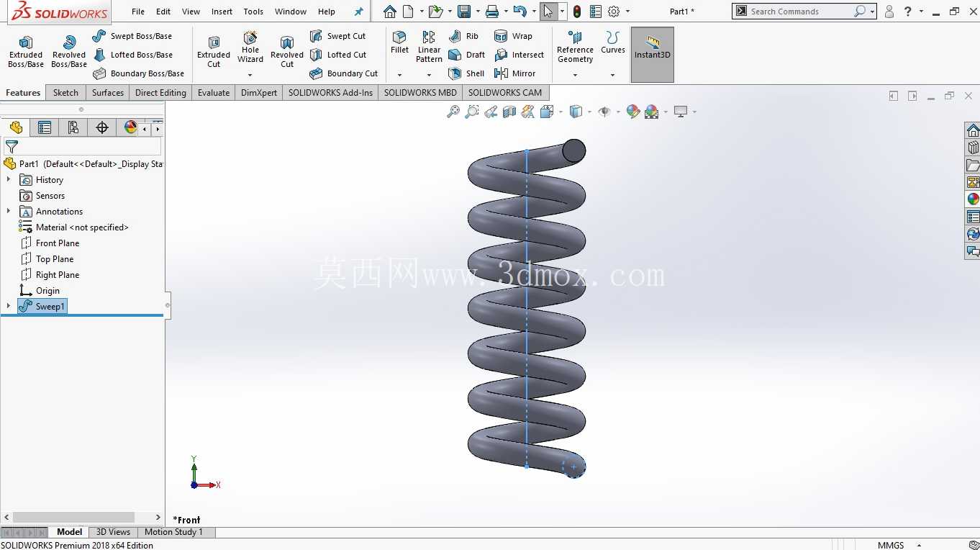Click the Search Commands field
This screenshot has height=550, width=980.
click(x=799, y=12)
